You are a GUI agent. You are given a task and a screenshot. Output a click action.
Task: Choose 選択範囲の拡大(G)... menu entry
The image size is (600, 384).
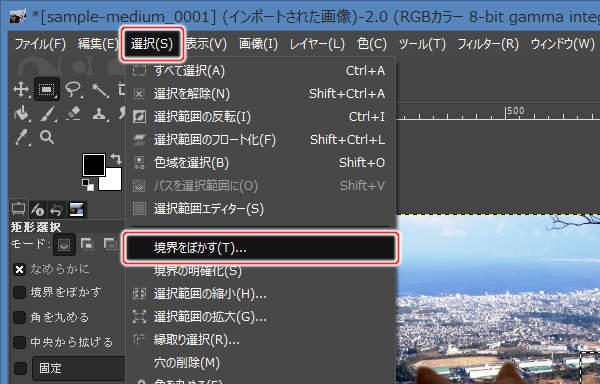[260, 317]
